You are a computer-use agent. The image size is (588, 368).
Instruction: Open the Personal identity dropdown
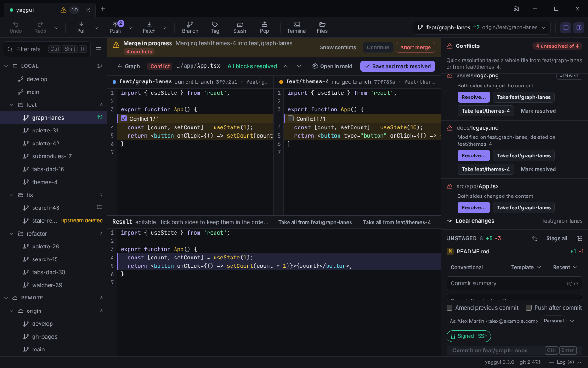558,321
